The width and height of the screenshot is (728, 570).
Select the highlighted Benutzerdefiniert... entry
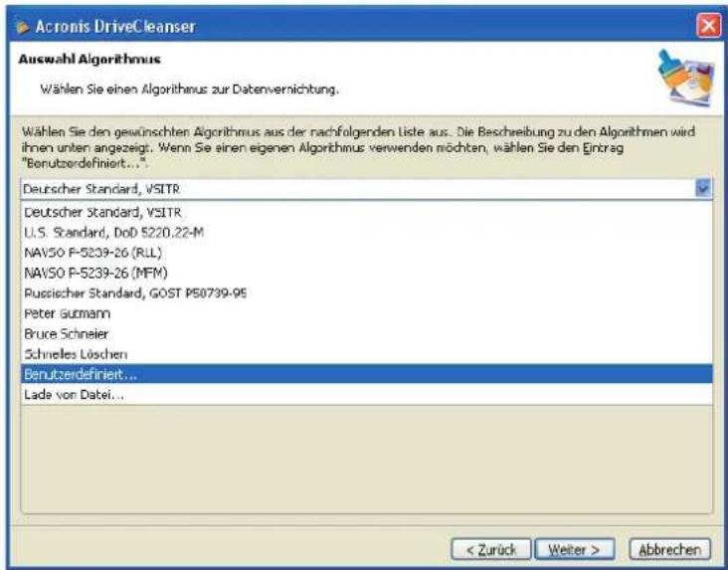(366, 374)
